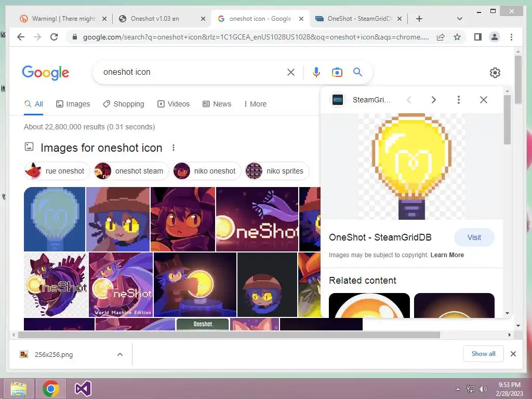Open the network icon in system tray
Image resolution: width=532 pixels, height=399 pixels.
[471, 389]
